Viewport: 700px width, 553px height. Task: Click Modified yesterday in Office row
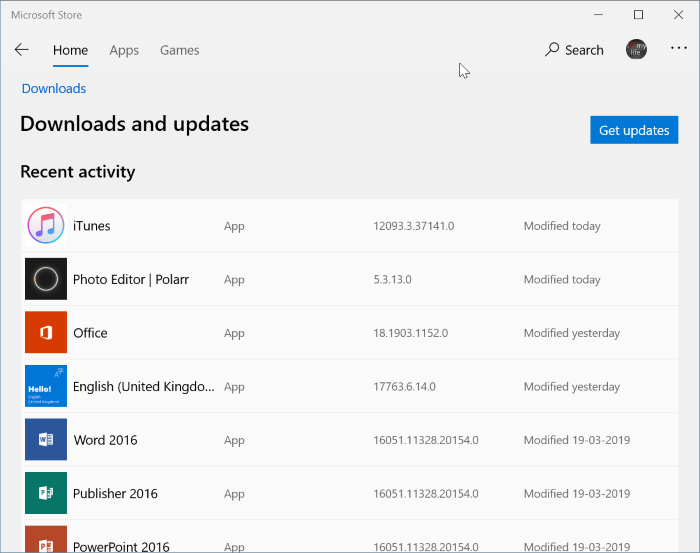point(572,333)
